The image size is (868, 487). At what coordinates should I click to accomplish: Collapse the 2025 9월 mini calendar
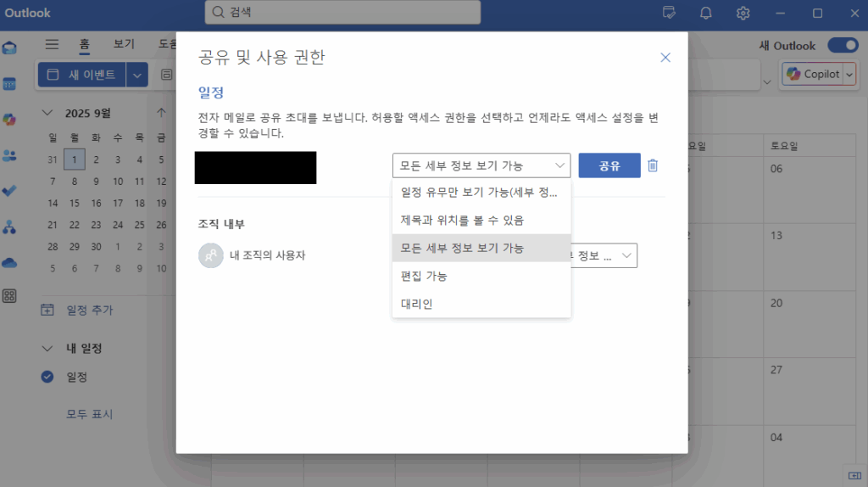pos(47,113)
